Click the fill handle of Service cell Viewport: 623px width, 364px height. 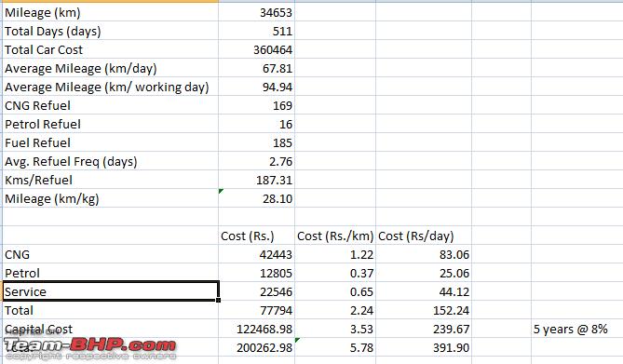coord(219,300)
